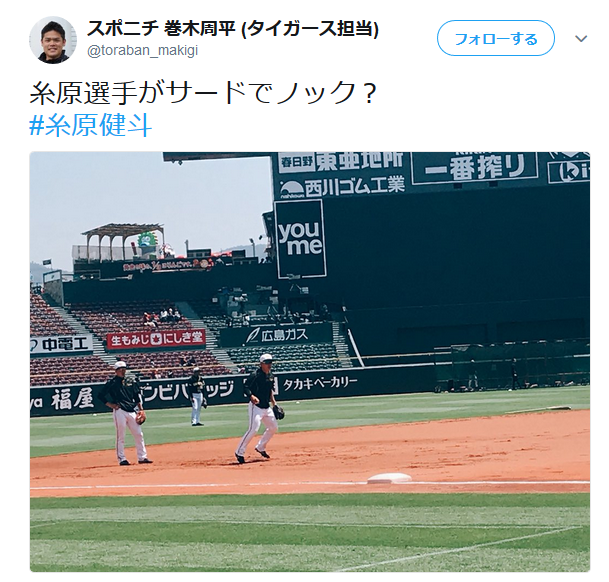Expand the tweet options chevron menu
609x582 pixels.
[581, 38]
